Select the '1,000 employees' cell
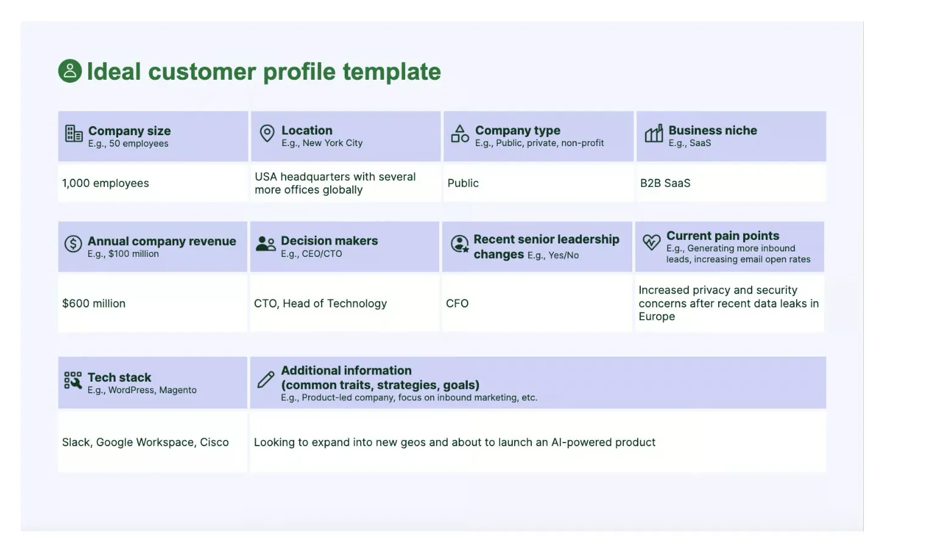 click(153, 183)
